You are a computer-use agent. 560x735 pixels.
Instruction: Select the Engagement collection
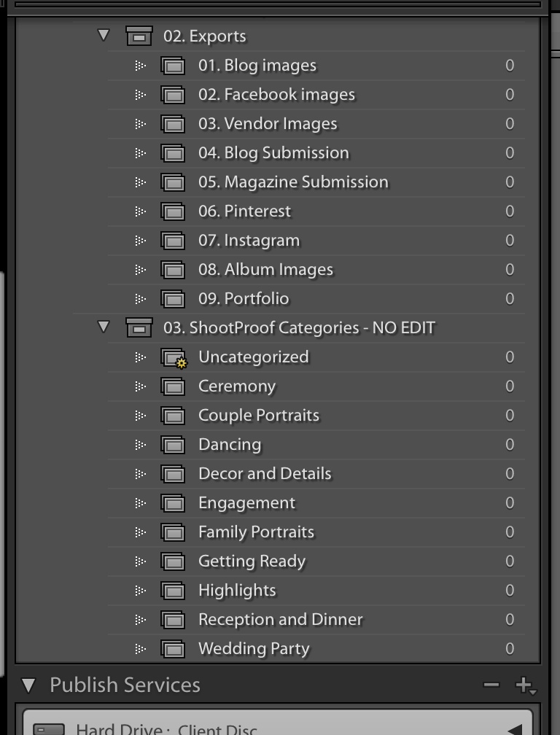(316, 503)
